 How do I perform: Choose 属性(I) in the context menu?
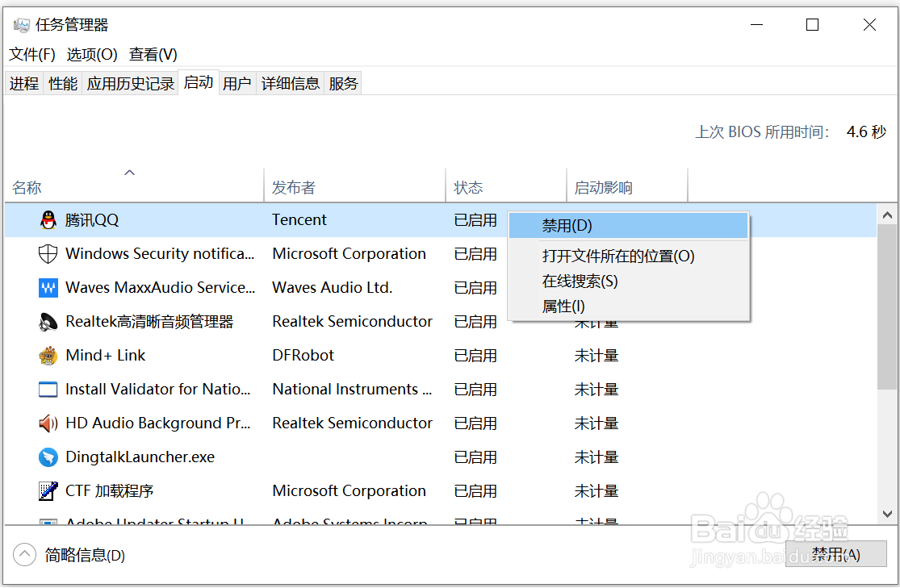click(629, 307)
